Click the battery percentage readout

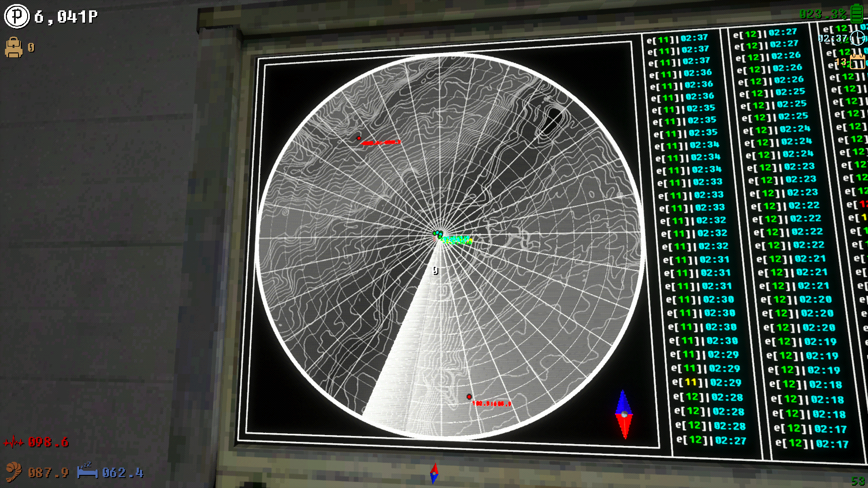click(823, 14)
